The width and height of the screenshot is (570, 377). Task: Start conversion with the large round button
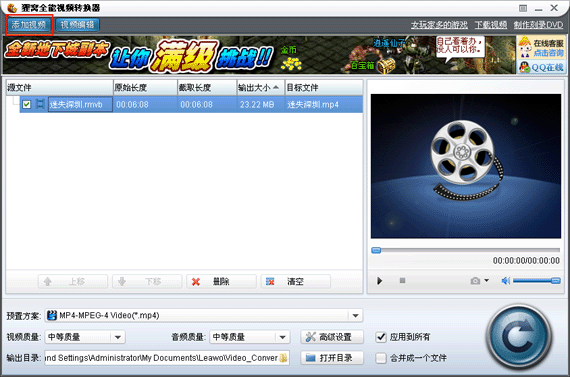pos(519,337)
